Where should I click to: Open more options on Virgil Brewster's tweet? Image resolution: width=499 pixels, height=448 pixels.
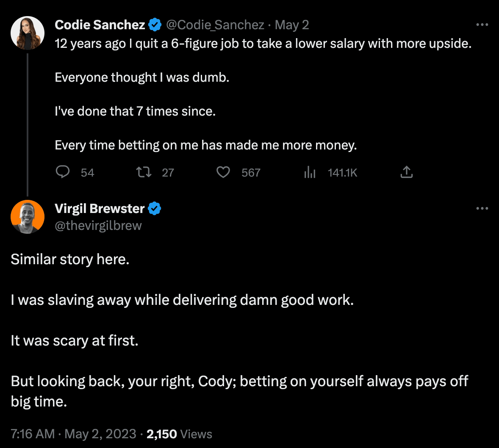click(482, 208)
